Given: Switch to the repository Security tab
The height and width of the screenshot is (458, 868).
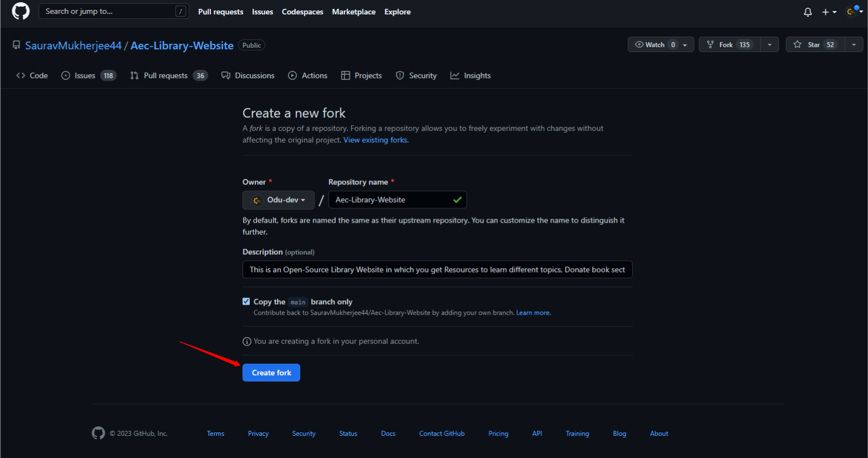Looking at the screenshot, I should pyautogui.click(x=416, y=76).
